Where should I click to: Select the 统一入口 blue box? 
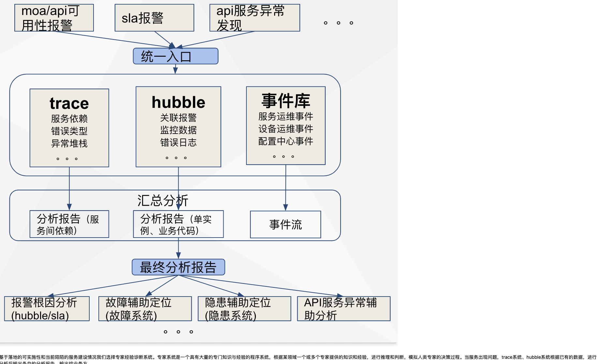(176, 56)
